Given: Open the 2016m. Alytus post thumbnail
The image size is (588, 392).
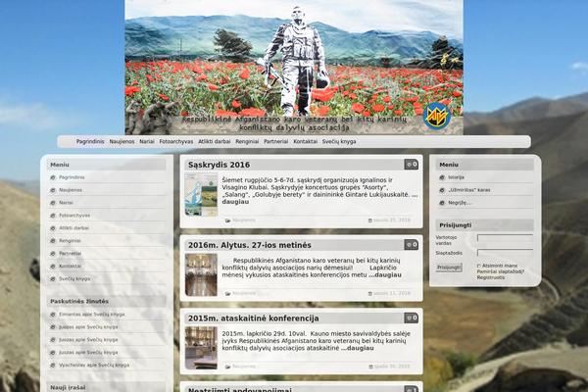Looking at the screenshot, I should [x=201, y=275].
